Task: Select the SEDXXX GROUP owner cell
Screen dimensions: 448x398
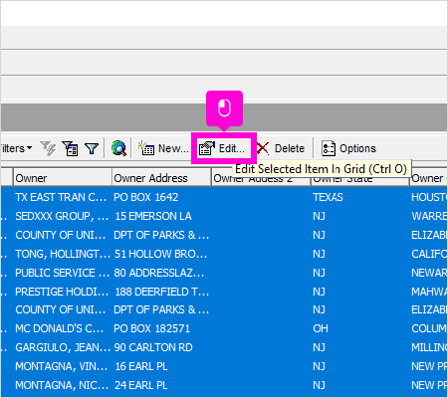Action: pos(62,216)
